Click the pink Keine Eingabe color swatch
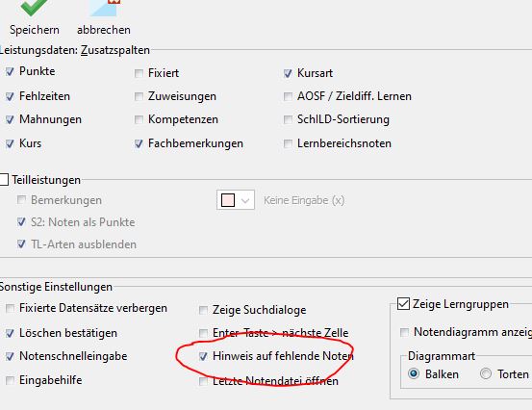Viewport: 532px width, 410px height. point(228,200)
